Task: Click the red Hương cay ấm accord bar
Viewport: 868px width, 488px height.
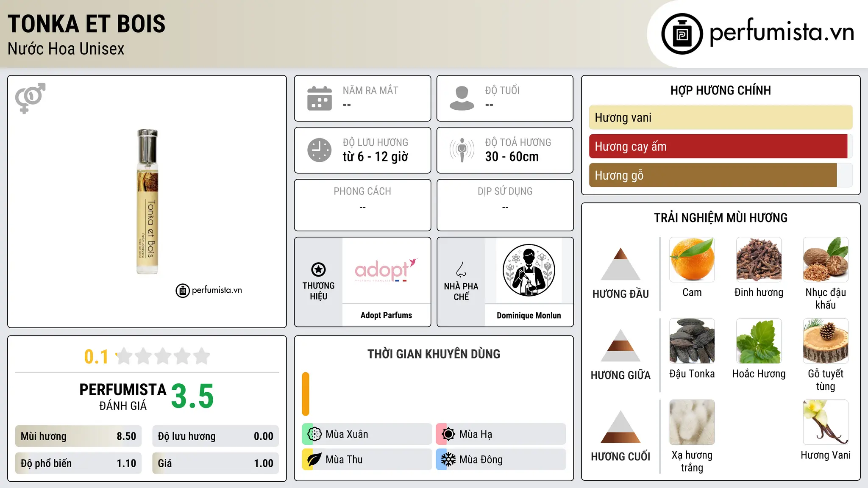Action: pyautogui.click(x=718, y=147)
